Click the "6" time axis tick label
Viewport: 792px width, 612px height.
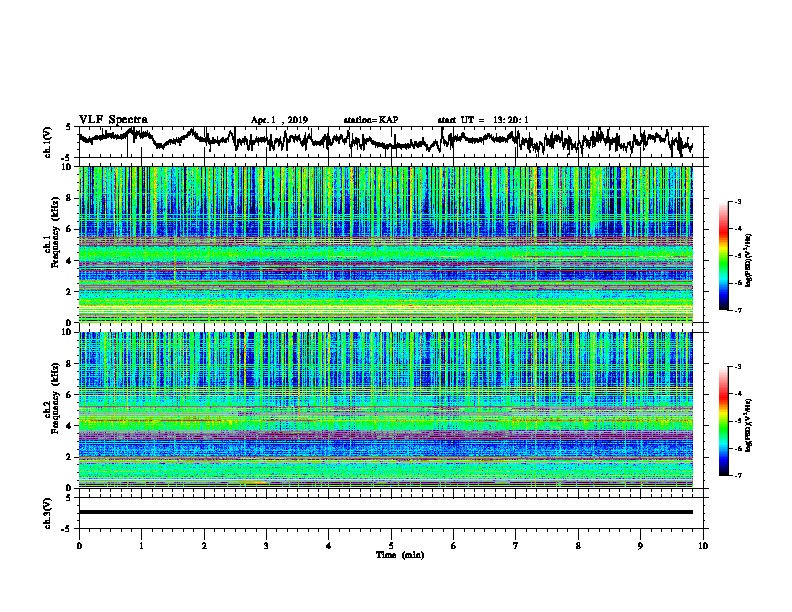pos(454,546)
